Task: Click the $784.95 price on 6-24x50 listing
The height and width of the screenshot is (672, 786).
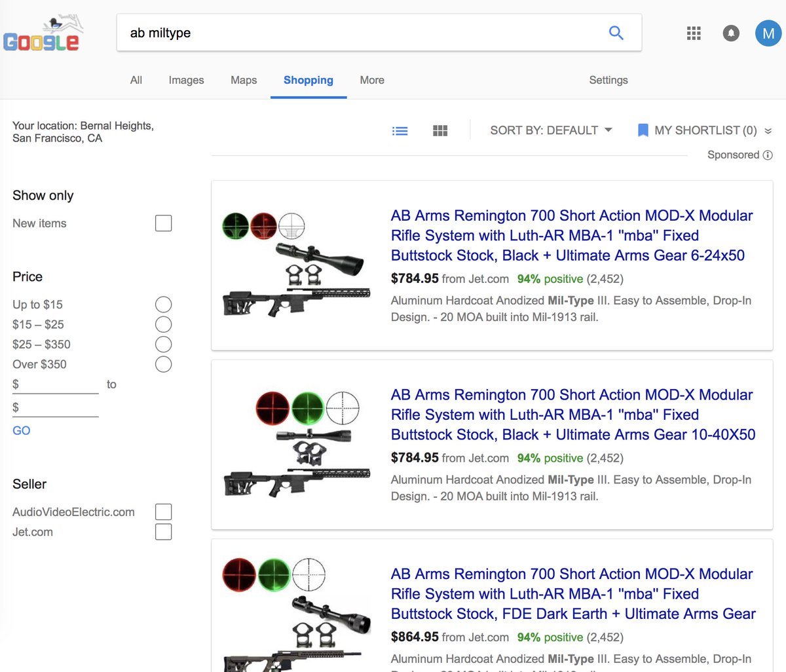Action: 415,278
